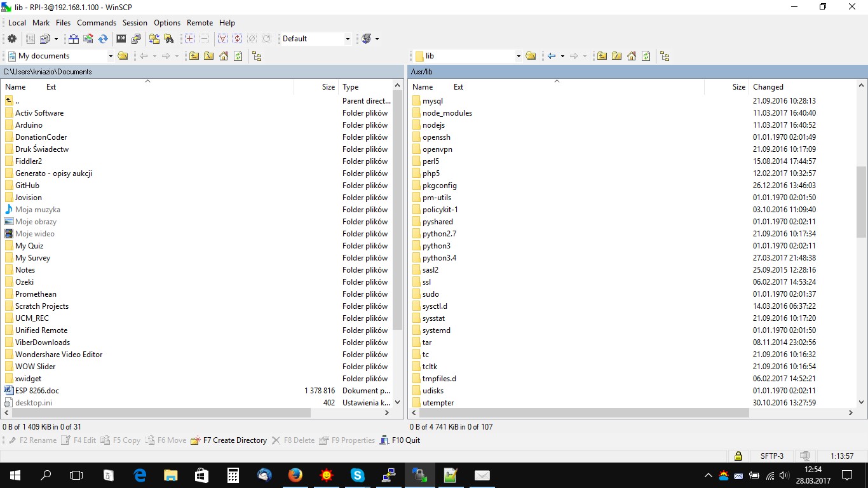Open remote directory browse folder icon
The image size is (868, 488).
click(x=531, y=56)
